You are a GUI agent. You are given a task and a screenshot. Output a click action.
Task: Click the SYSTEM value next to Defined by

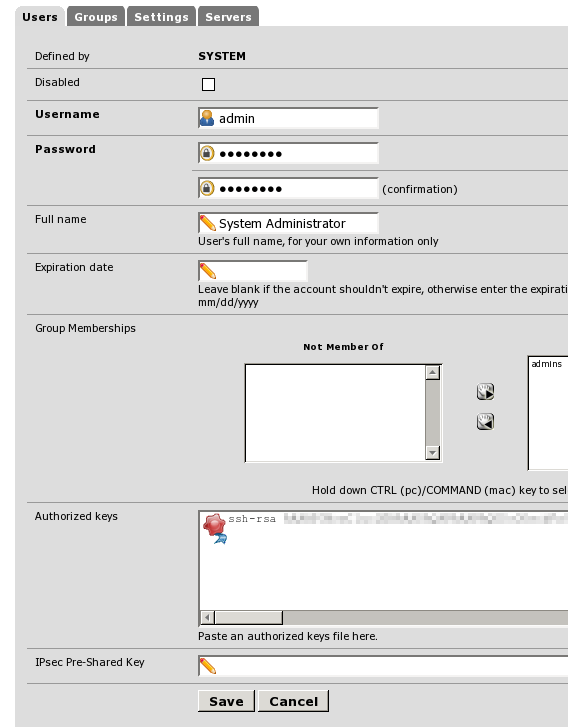click(222, 56)
